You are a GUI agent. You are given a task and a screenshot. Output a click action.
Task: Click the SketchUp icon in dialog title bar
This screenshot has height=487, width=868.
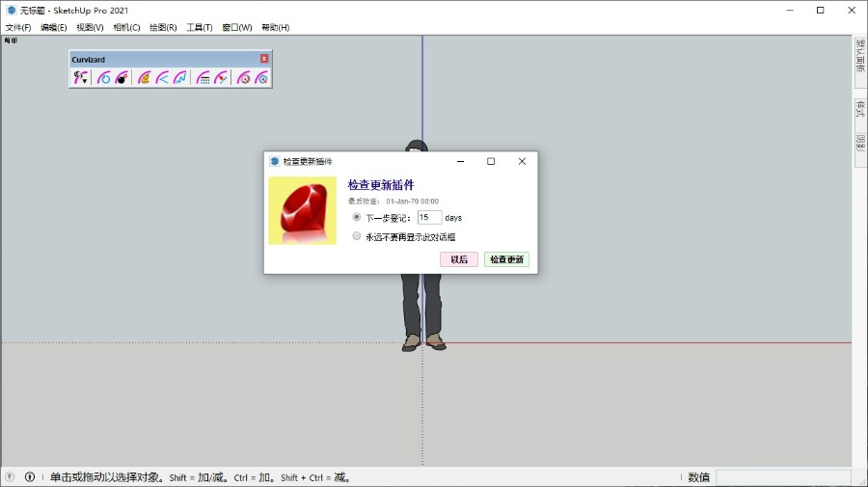[274, 161]
